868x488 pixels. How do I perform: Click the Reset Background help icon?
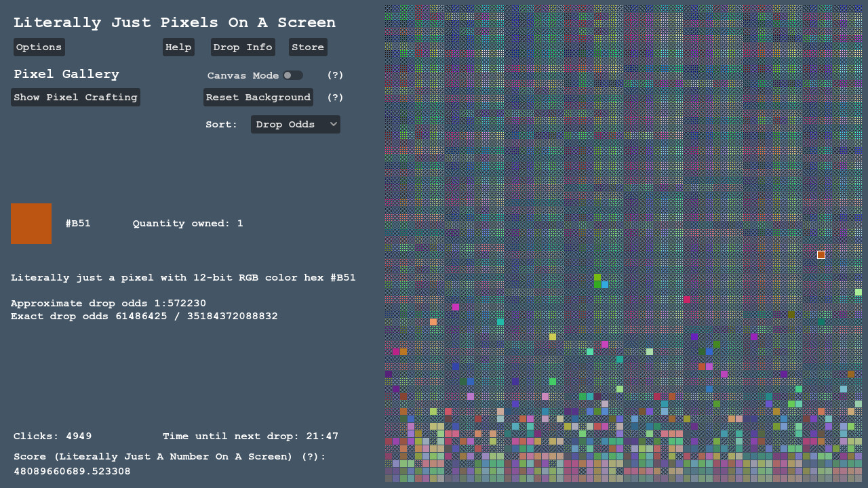[335, 97]
